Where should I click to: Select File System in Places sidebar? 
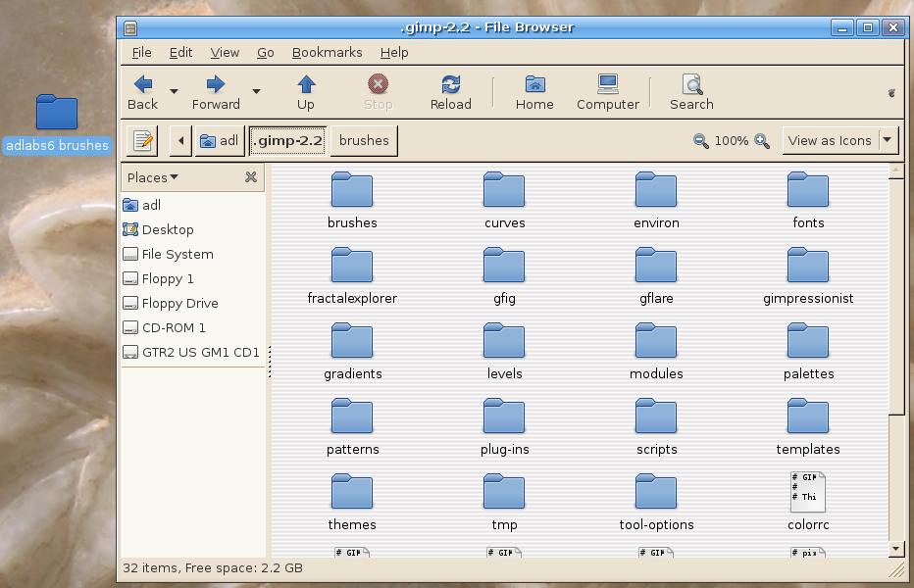193,254
